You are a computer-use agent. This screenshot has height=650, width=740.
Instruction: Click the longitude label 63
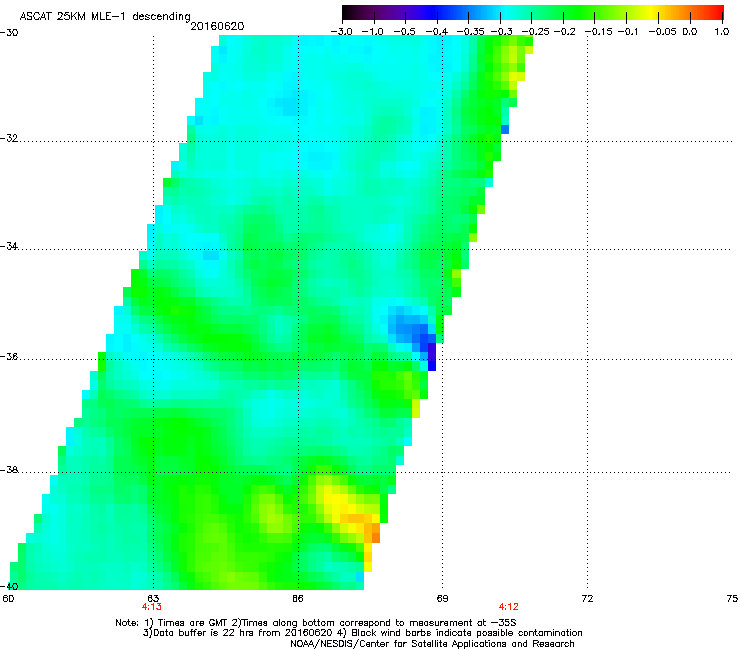click(153, 599)
